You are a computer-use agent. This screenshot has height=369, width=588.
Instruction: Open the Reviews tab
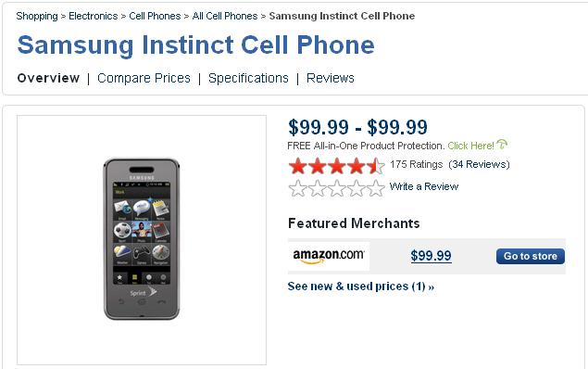tap(331, 78)
